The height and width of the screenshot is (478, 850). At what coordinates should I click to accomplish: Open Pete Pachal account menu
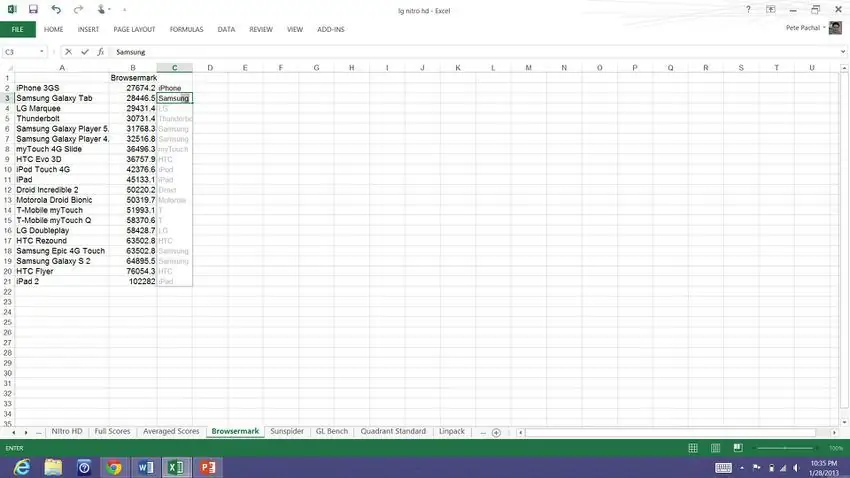(x=806, y=28)
